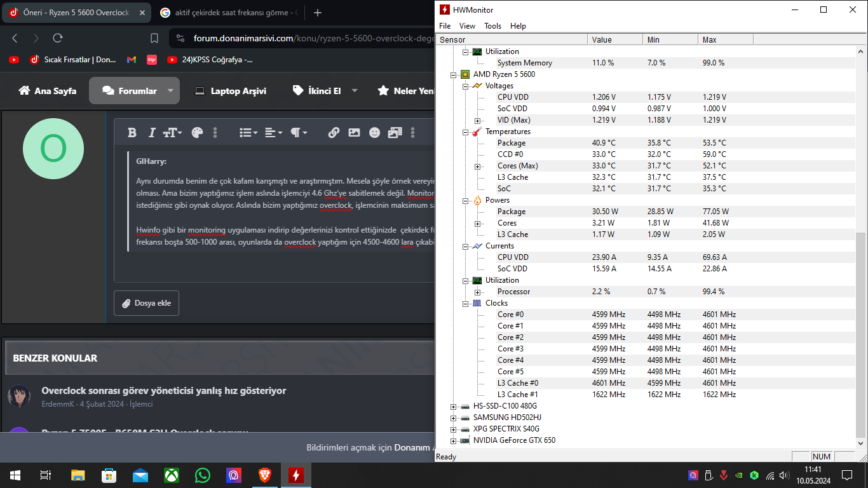This screenshot has width=868, height=488.
Task: Open the list type dropdown in editor
Action: [248, 133]
